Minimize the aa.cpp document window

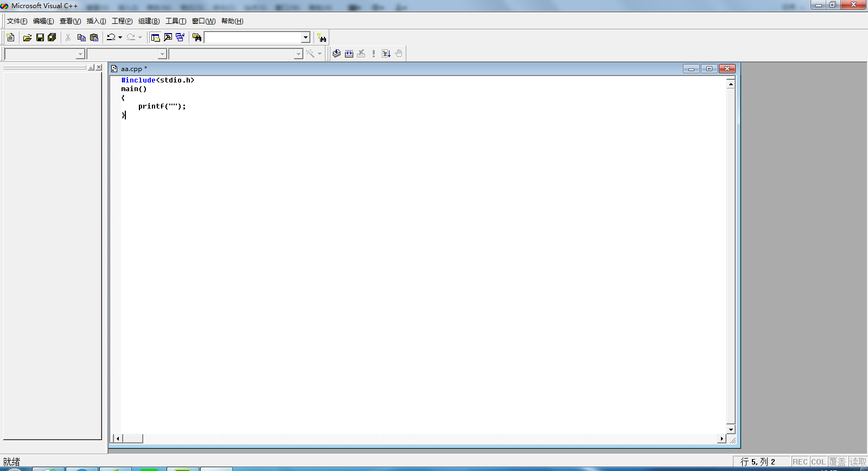(x=691, y=69)
